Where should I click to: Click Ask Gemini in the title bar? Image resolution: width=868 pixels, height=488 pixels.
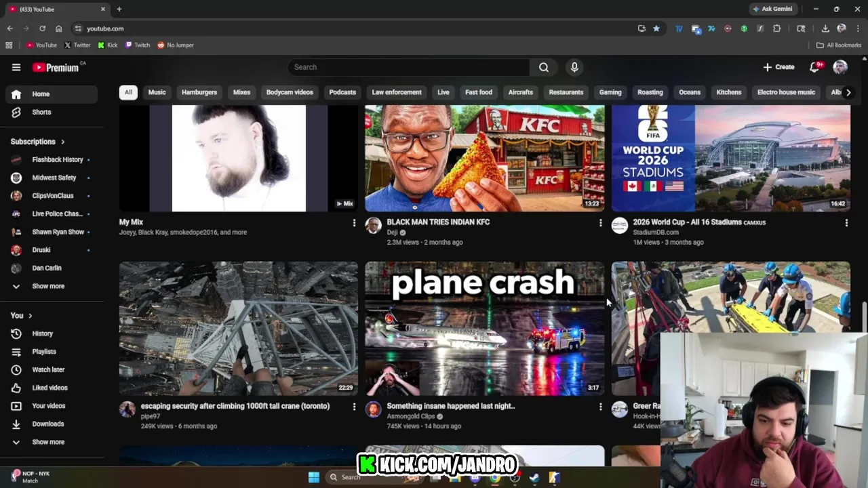(x=772, y=9)
